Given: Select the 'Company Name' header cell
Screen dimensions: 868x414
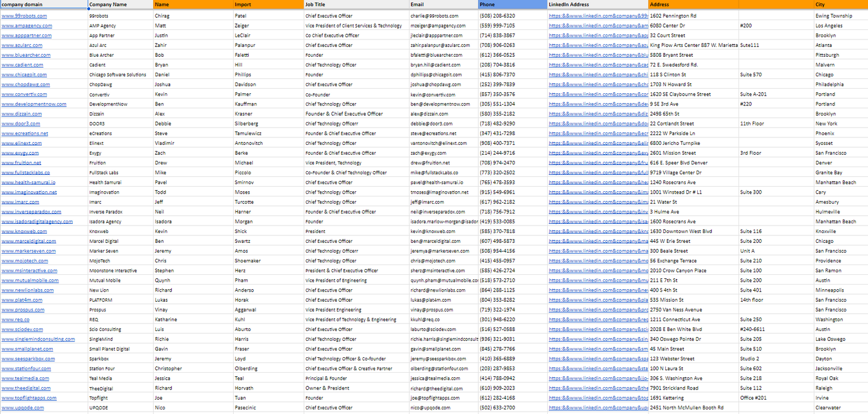Looking at the screenshot, I should (120, 5).
